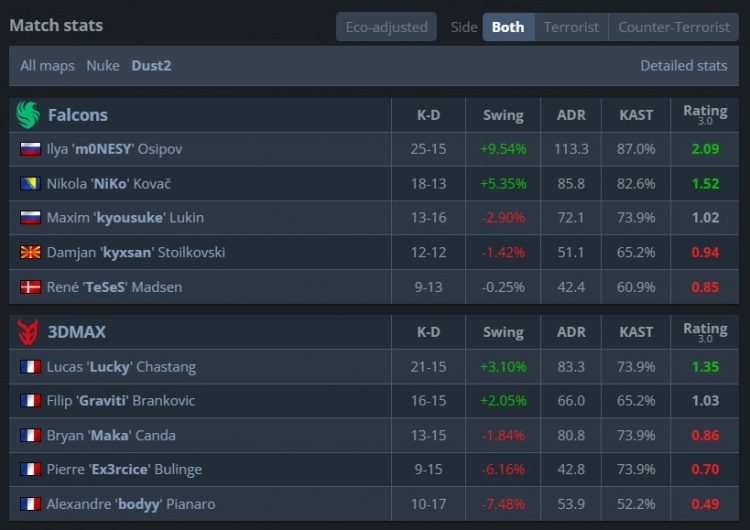Open Ilya 'm0NESY' Osipov's player profile
The height and width of the screenshot is (530, 750).
pyautogui.click(x=114, y=149)
